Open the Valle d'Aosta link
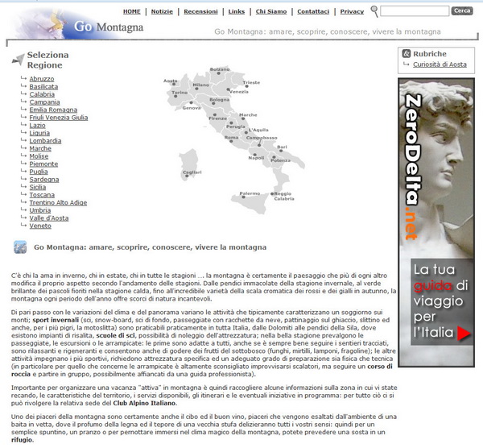The width and height of the screenshot is (483, 448). tap(49, 218)
